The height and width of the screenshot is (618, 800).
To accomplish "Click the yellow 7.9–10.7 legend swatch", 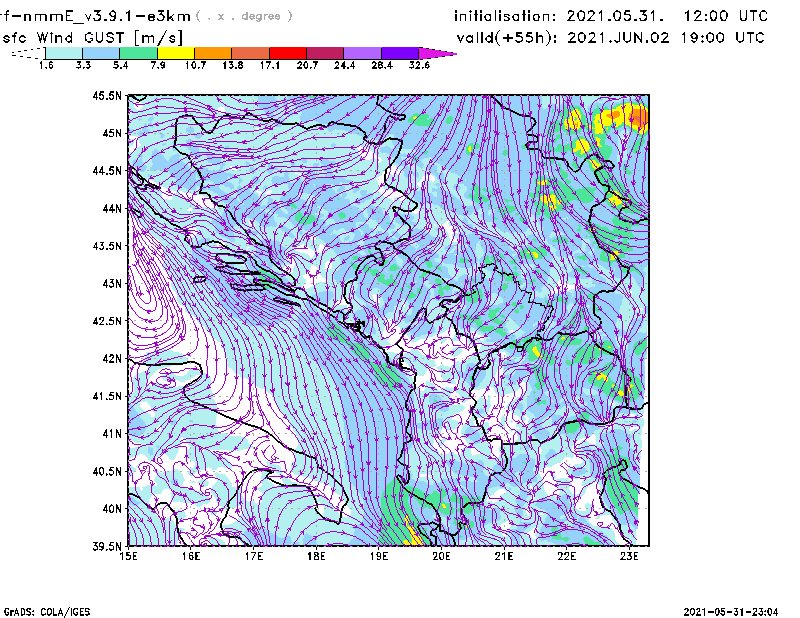I will click(x=176, y=53).
